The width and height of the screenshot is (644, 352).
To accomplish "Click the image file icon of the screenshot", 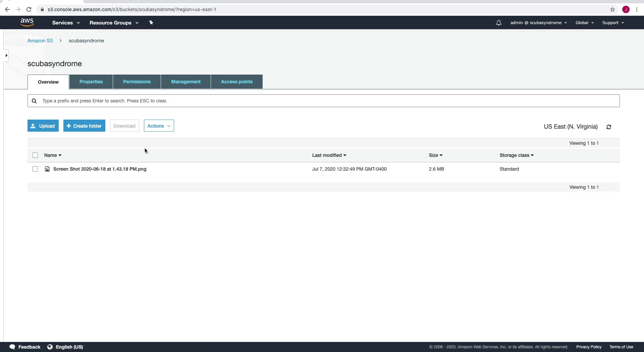I will coord(47,169).
